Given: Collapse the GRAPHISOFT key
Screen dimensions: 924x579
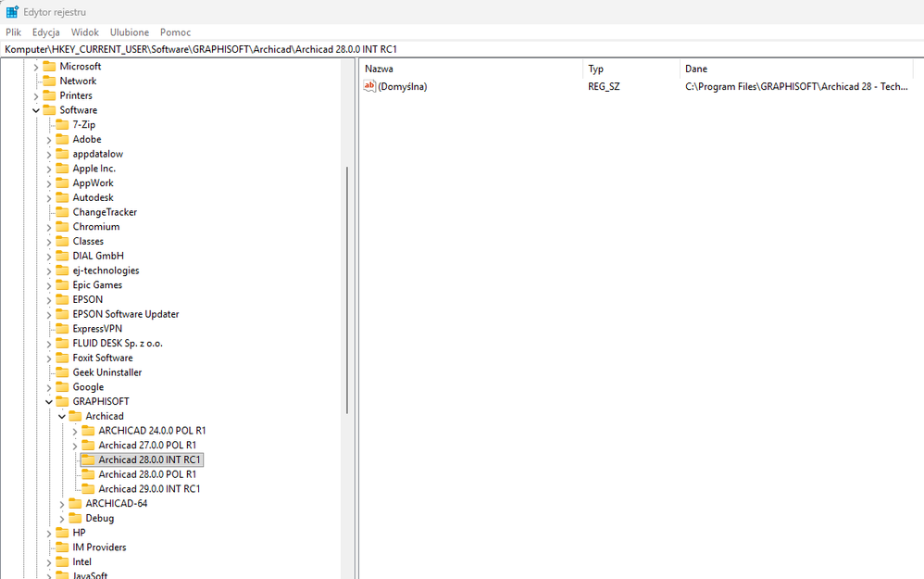Looking at the screenshot, I should tap(49, 401).
